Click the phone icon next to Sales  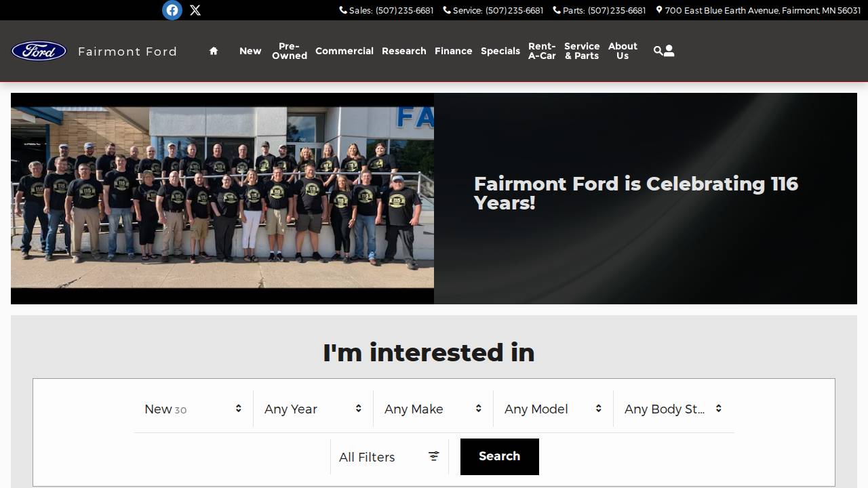click(343, 10)
